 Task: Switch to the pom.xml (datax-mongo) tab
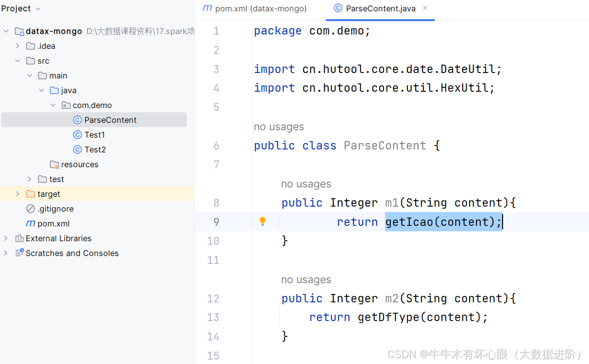[x=255, y=8]
